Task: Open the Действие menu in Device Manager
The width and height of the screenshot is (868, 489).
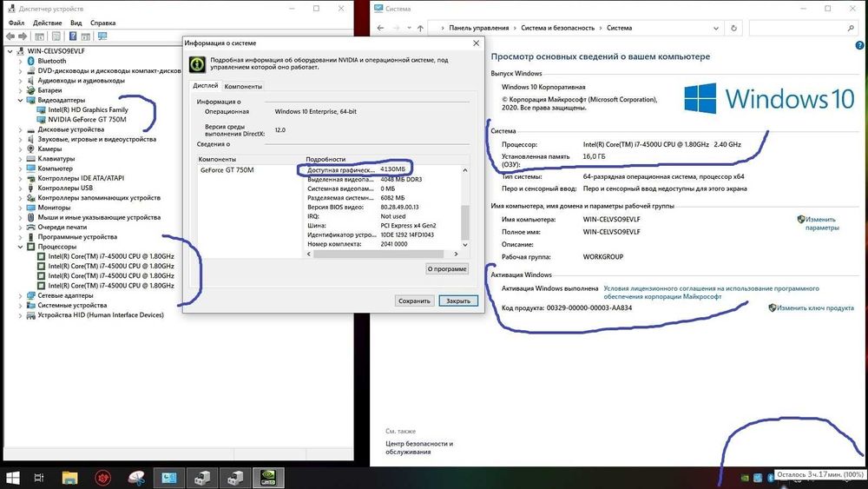Action: click(47, 23)
